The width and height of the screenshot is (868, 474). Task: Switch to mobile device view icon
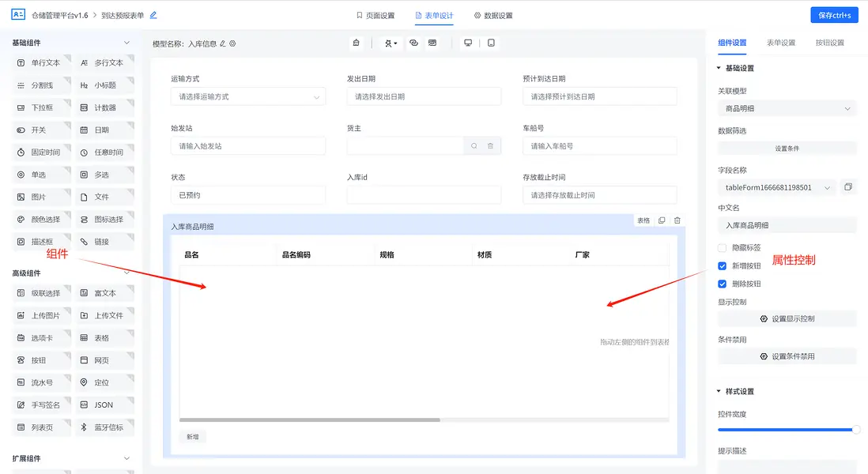491,43
